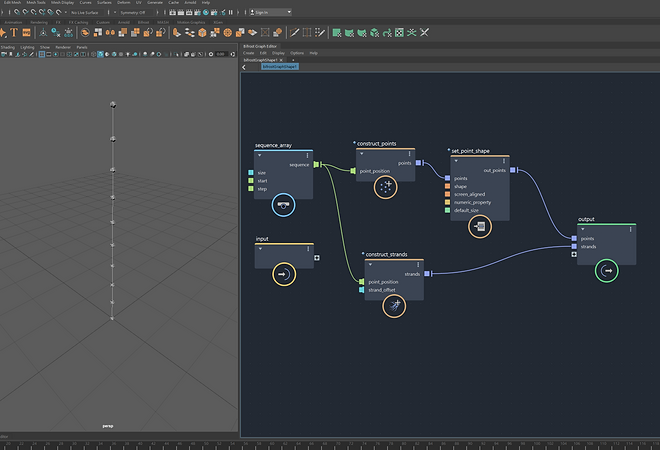Select the Bifrost shelf tab
The image size is (660, 450).
pos(144,22)
